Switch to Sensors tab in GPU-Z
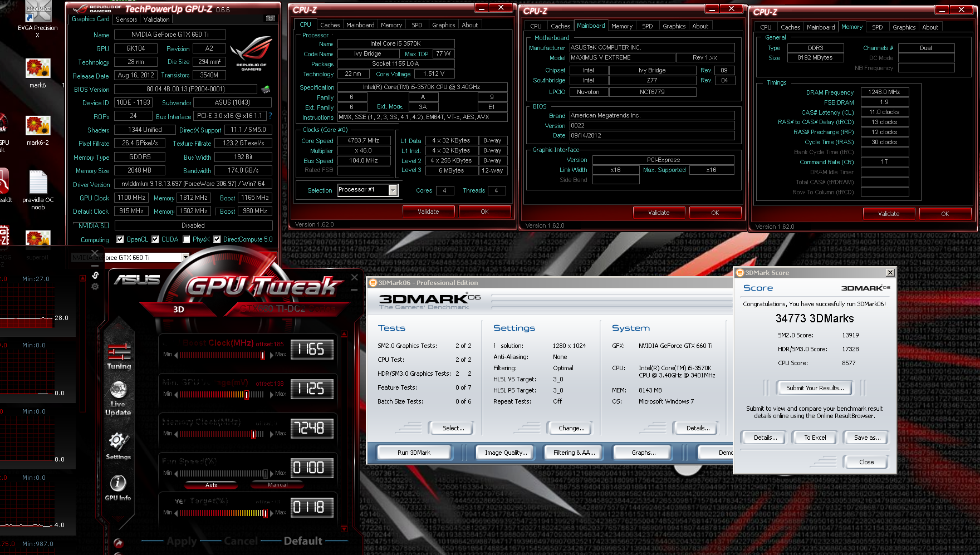This screenshot has width=980, height=555. [x=126, y=19]
